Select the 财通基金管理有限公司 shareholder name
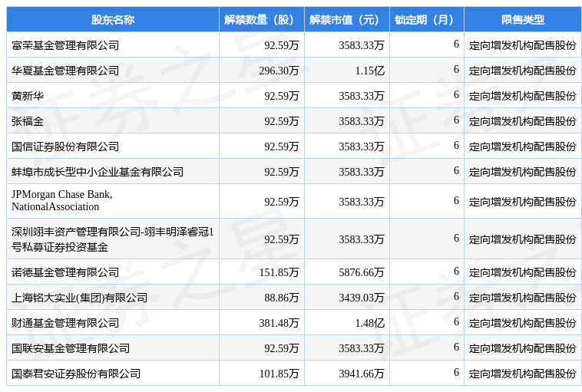Viewport: 582px width, 392px height. pos(65,323)
